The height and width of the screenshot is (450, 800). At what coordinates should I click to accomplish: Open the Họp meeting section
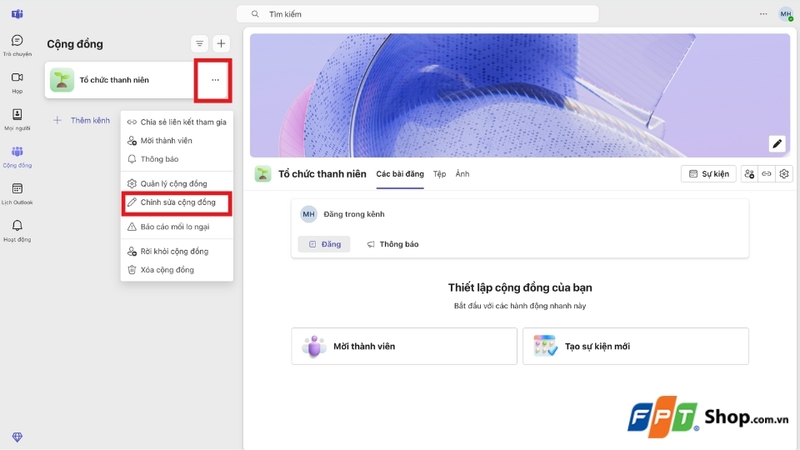[17, 82]
